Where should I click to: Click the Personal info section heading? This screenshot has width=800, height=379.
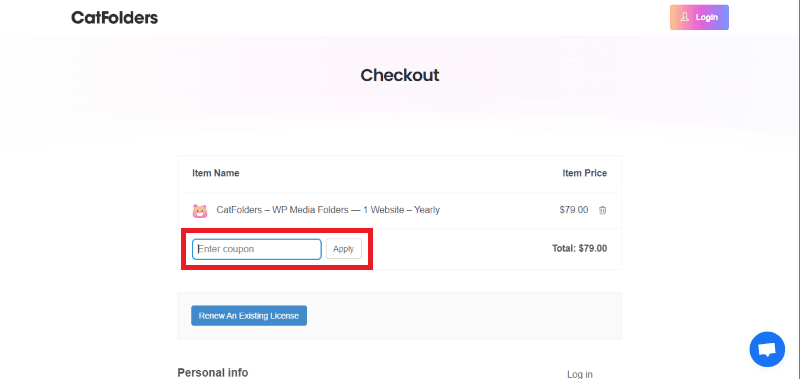[213, 372]
